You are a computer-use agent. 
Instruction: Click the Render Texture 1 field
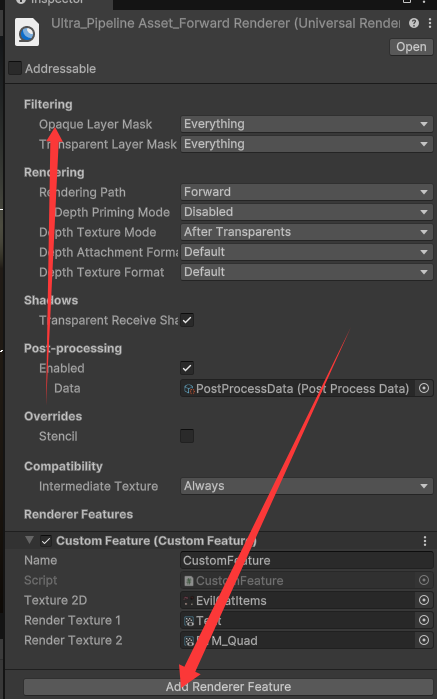tap(297, 621)
